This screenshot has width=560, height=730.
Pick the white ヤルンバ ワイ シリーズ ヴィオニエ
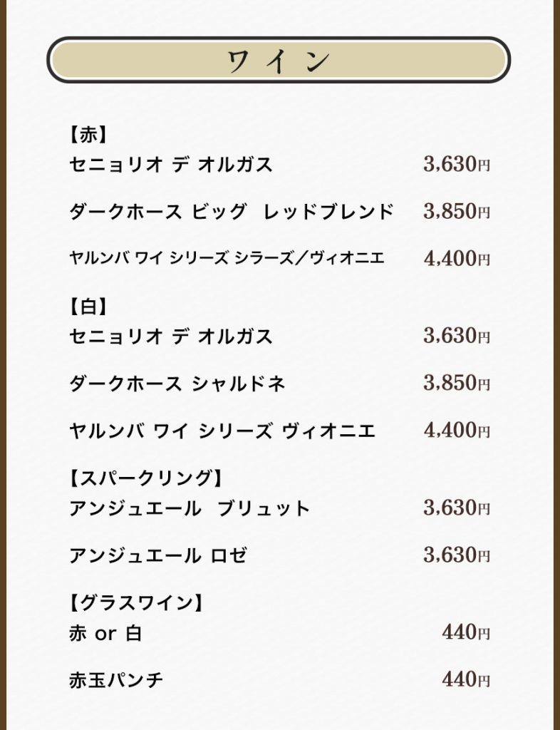click(222, 431)
